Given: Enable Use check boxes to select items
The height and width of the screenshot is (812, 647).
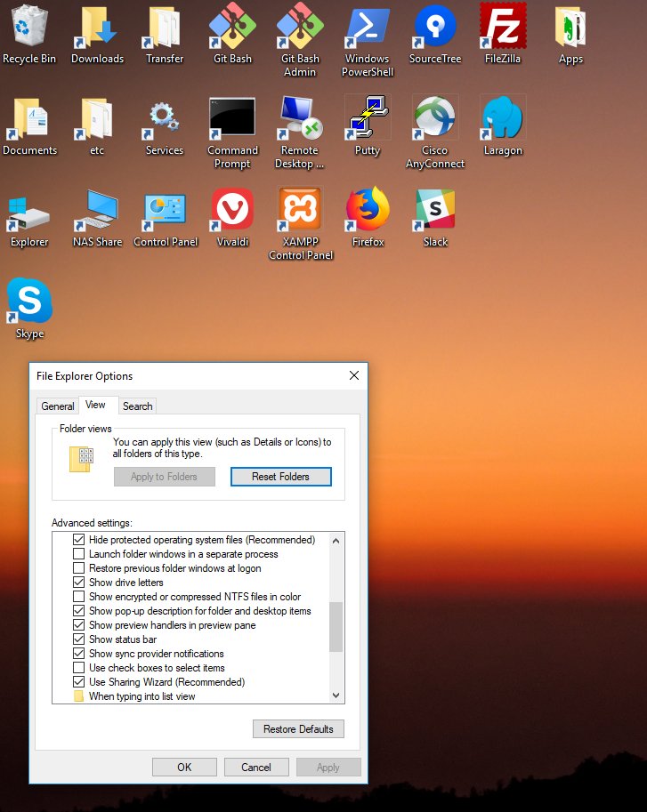Looking at the screenshot, I should 78,668.
